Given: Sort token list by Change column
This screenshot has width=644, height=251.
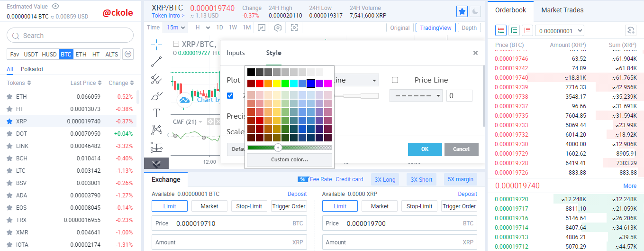Looking at the screenshot, I should (121, 83).
